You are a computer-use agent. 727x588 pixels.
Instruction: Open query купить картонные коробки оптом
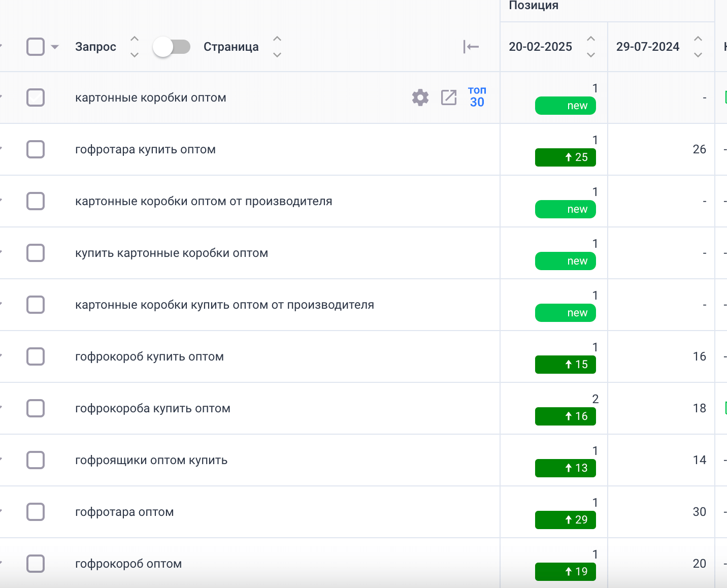click(172, 253)
